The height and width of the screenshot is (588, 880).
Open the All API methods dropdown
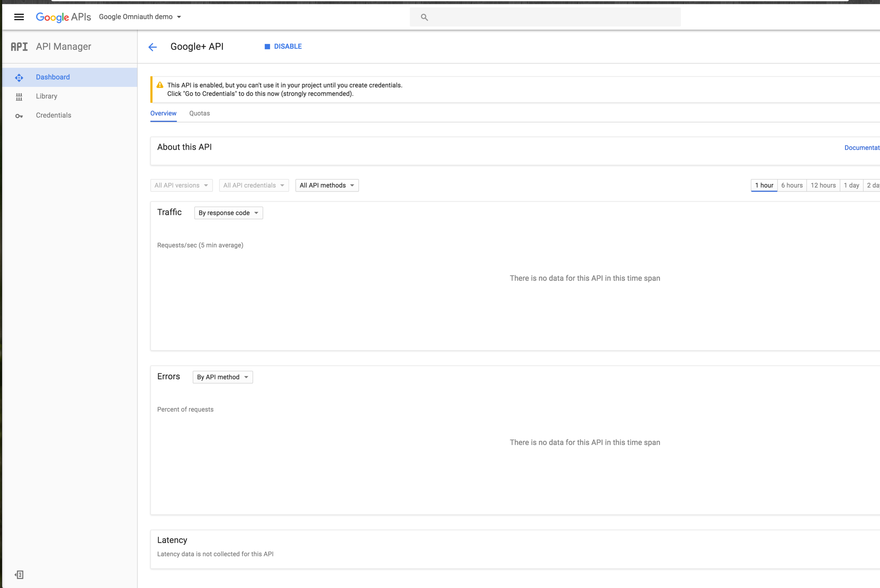point(327,185)
